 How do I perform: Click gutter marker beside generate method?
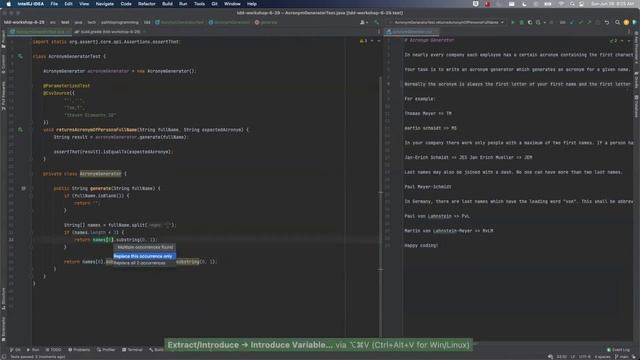[x=23, y=189]
